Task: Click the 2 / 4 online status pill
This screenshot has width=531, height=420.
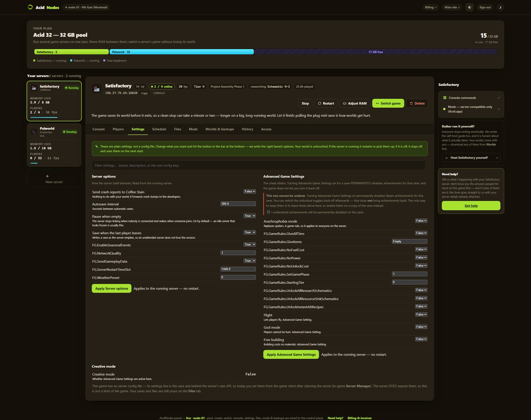Action: [162, 87]
